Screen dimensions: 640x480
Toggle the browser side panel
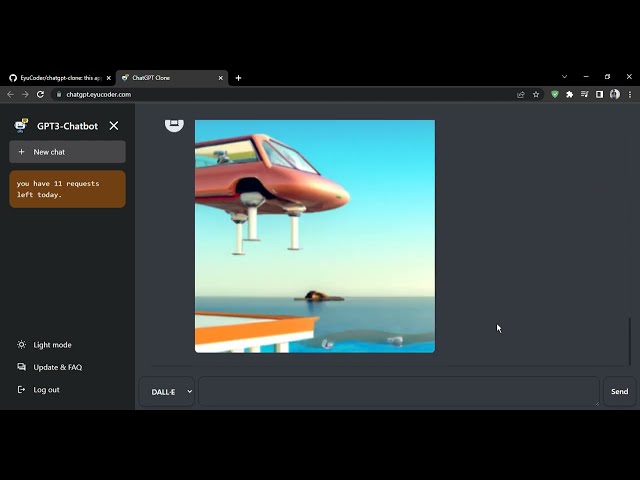[599, 94]
